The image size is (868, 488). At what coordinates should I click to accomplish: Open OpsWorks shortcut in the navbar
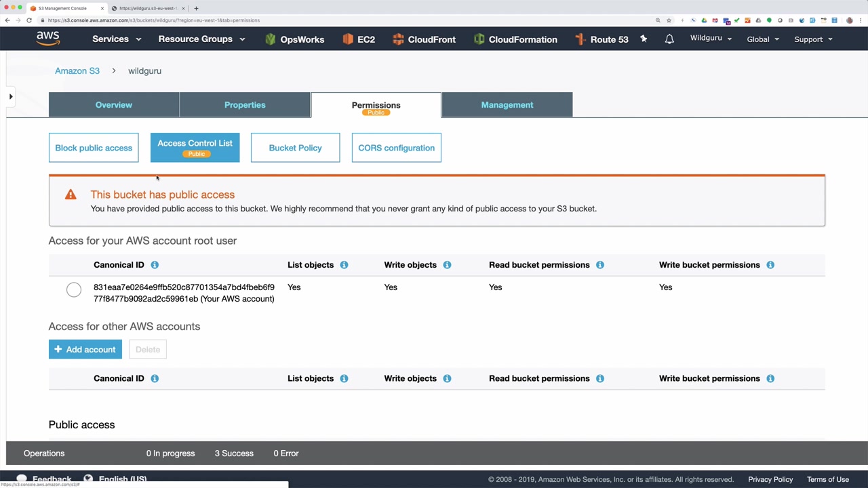click(294, 39)
